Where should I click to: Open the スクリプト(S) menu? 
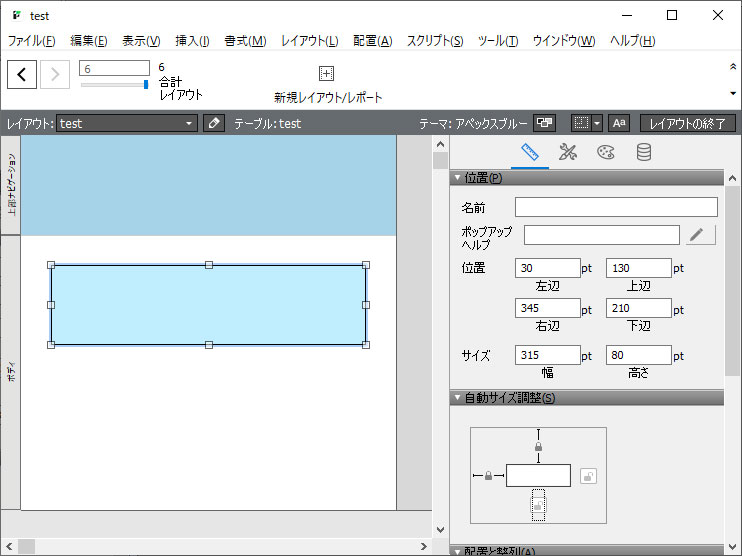pos(435,41)
